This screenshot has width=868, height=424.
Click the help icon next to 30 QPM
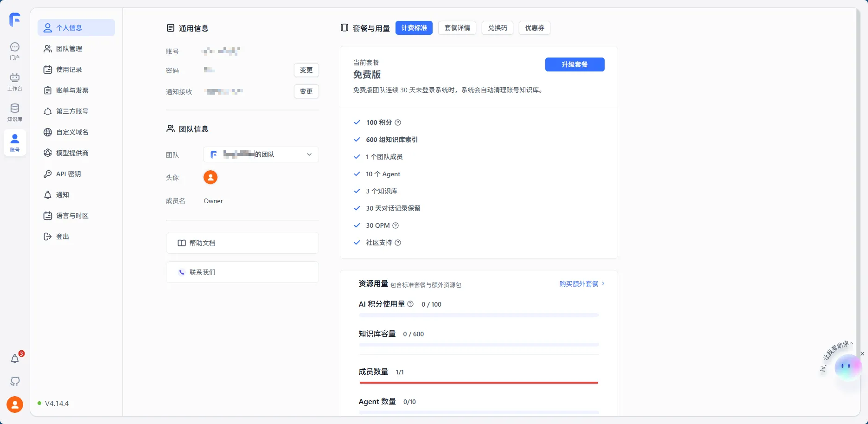[x=395, y=225]
